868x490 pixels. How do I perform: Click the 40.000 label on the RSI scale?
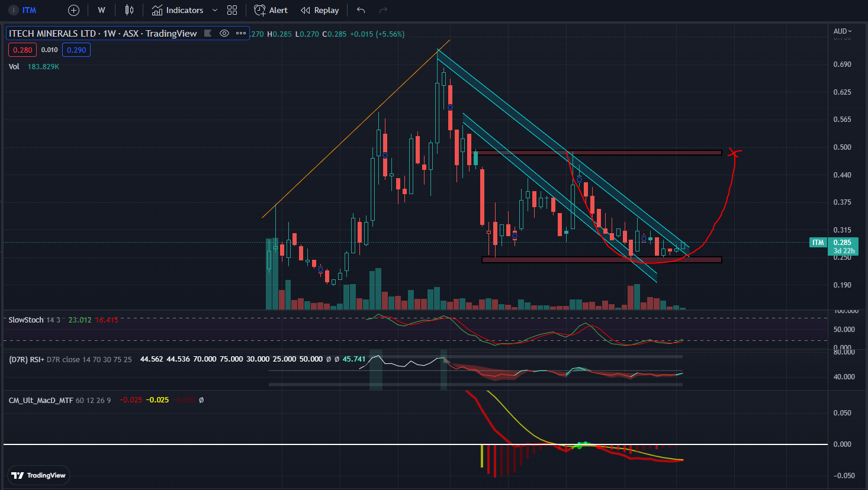tap(844, 377)
